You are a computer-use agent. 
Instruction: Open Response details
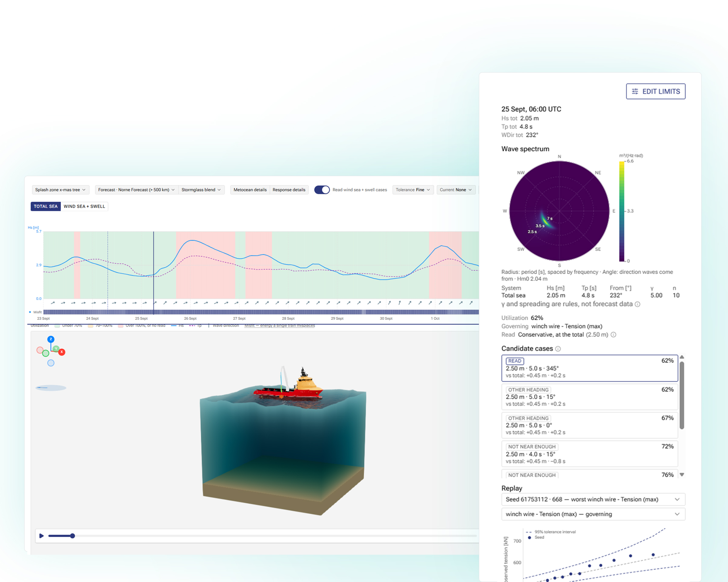pos(289,190)
